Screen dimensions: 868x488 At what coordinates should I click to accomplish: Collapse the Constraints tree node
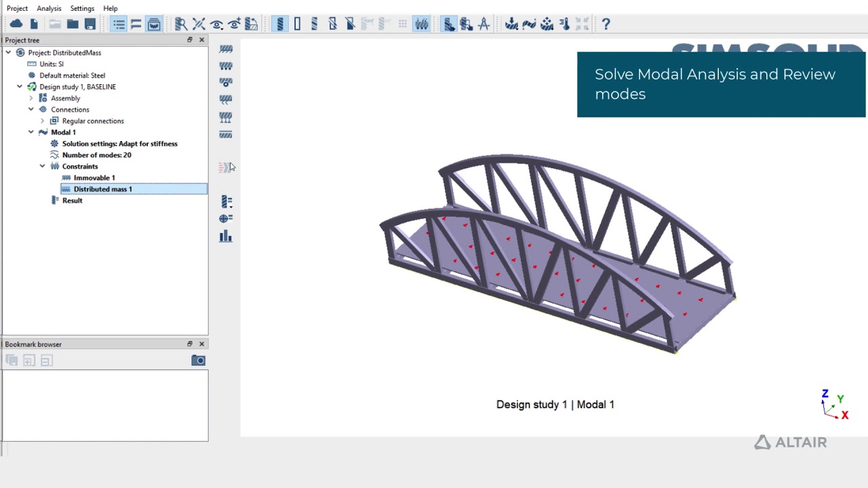(x=43, y=167)
